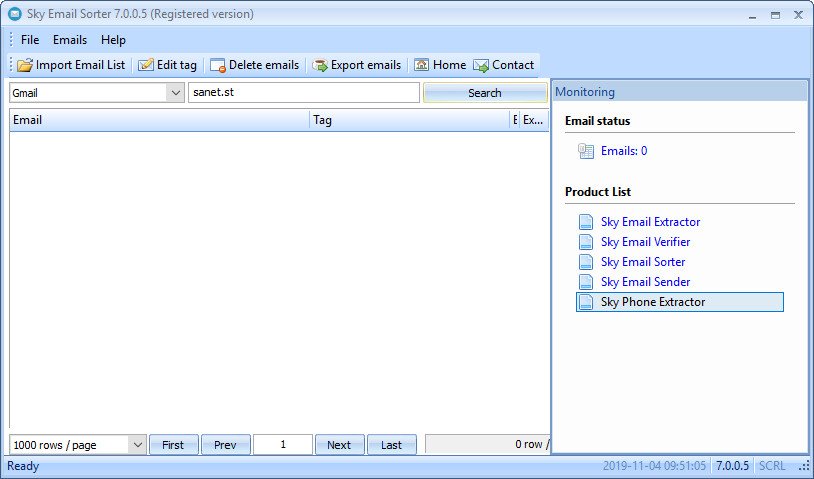The height and width of the screenshot is (479, 814).
Task: Click the 2019-11-04 09:51:05 timestamp
Action: pos(654,466)
